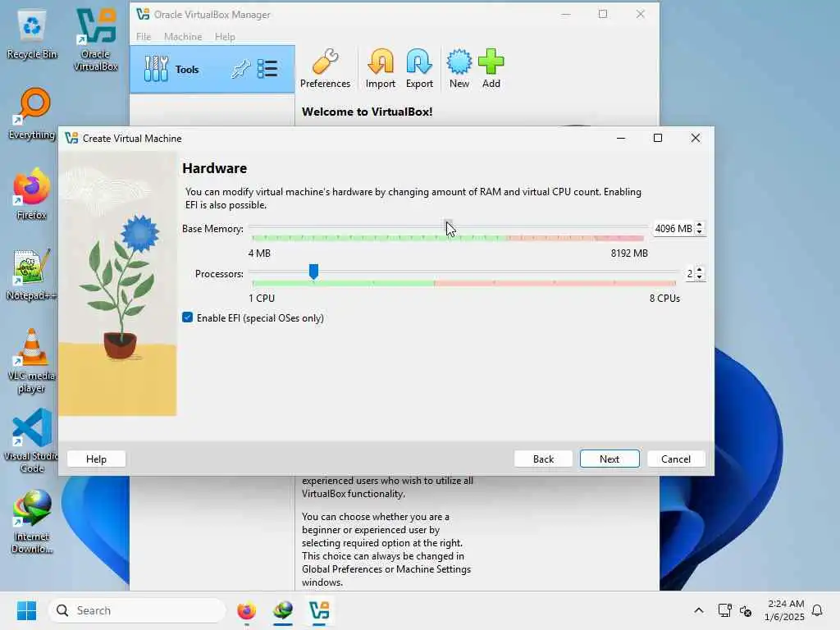Open Notepad++ desktop shortcut

[32, 274]
